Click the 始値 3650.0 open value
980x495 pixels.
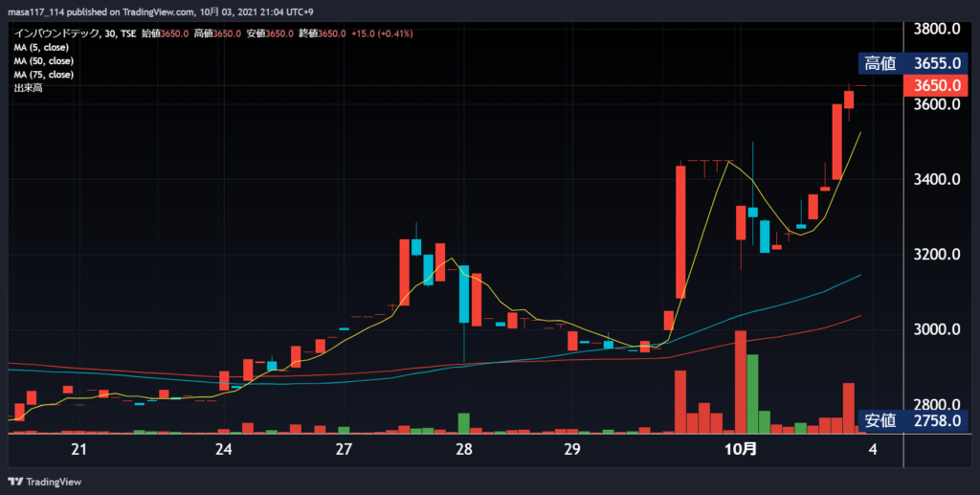point(165,34)
